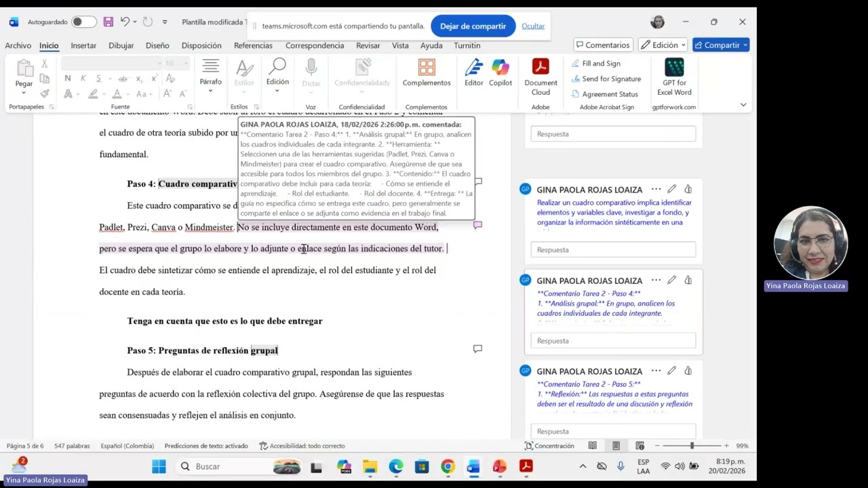Image resolution: width=868 pixels, height=488 pixels.
Task: Click Respuesta field under Paso 4 comment
Action: 613,341
